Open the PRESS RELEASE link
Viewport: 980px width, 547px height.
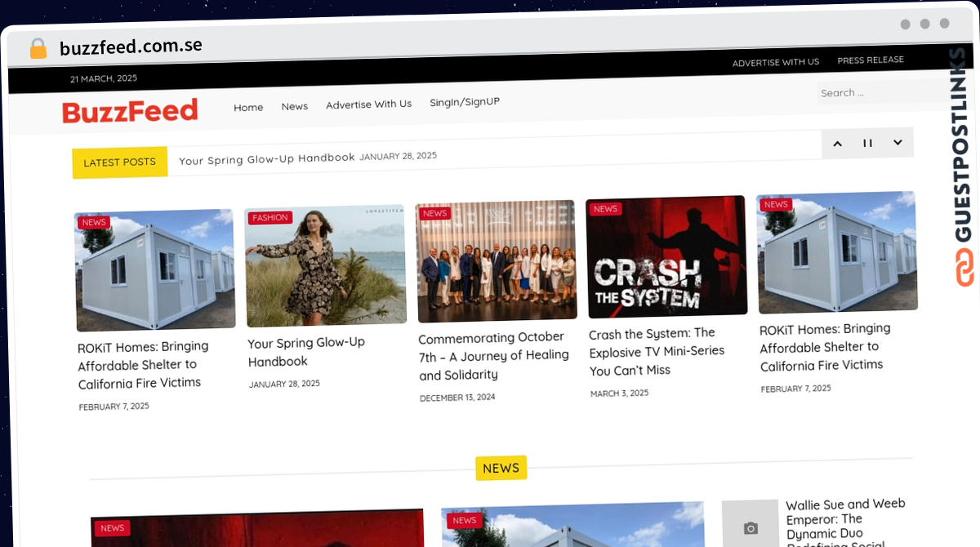871,60
